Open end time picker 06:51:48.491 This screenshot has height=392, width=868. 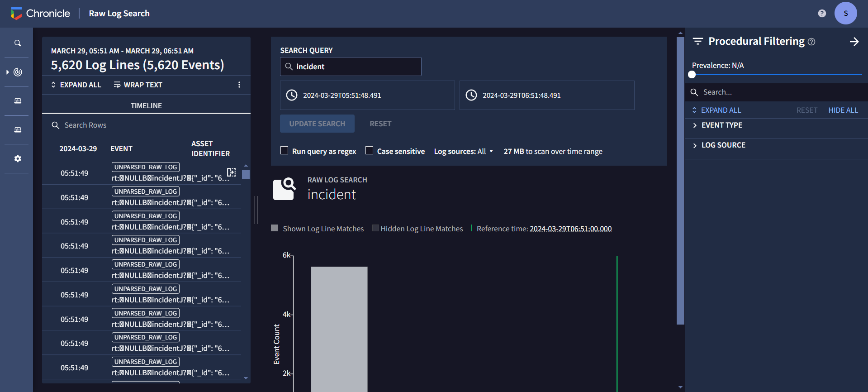point(547,95)
